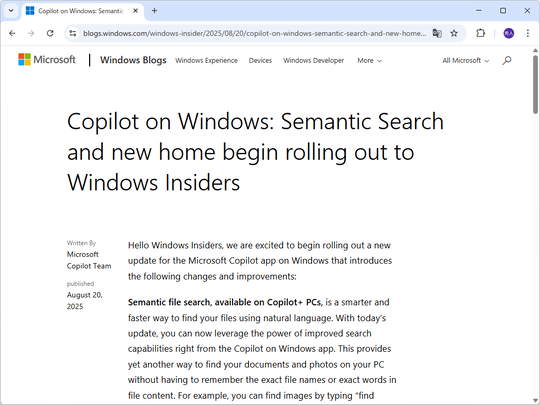Close the Copilot on Windows tab
This screenshot has width=540, height=405.
pyautogui.click(x=136, y=11)
